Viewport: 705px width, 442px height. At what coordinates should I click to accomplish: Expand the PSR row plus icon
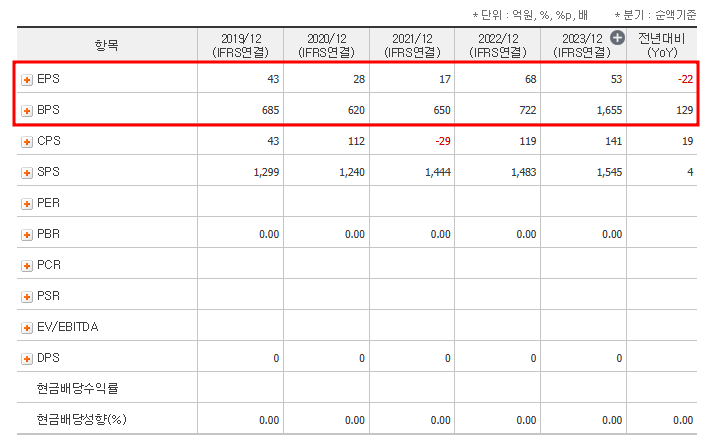pos(27,297)
